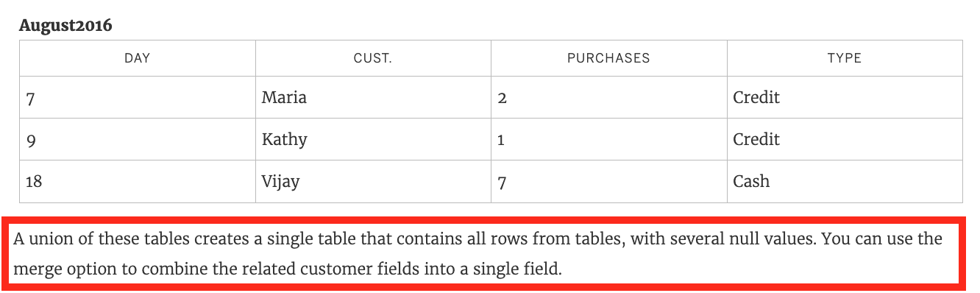Click purchases cell in Maria's row
This screenshot has height=293, width=980.
[608, 97]
